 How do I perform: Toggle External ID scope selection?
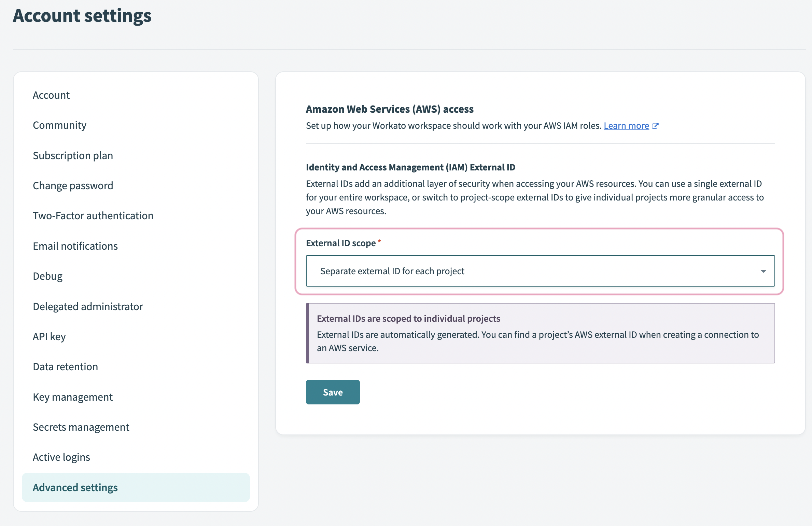540,271
